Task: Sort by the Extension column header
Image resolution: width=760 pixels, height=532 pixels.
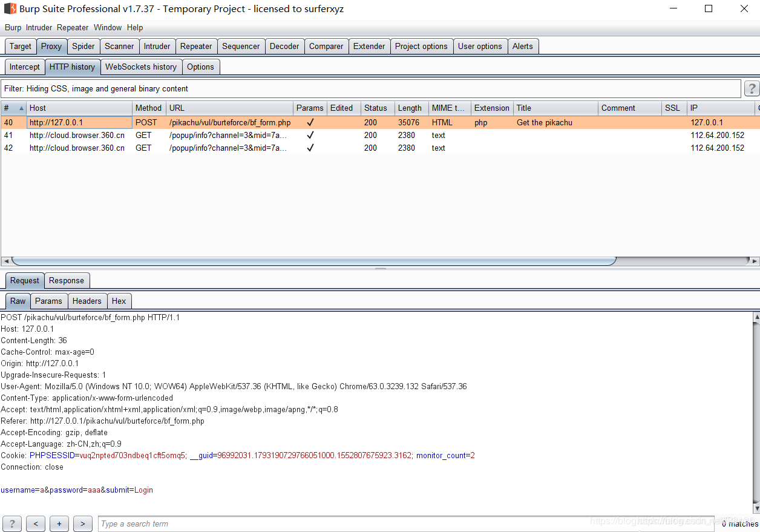Action: (x=492, y=108)
